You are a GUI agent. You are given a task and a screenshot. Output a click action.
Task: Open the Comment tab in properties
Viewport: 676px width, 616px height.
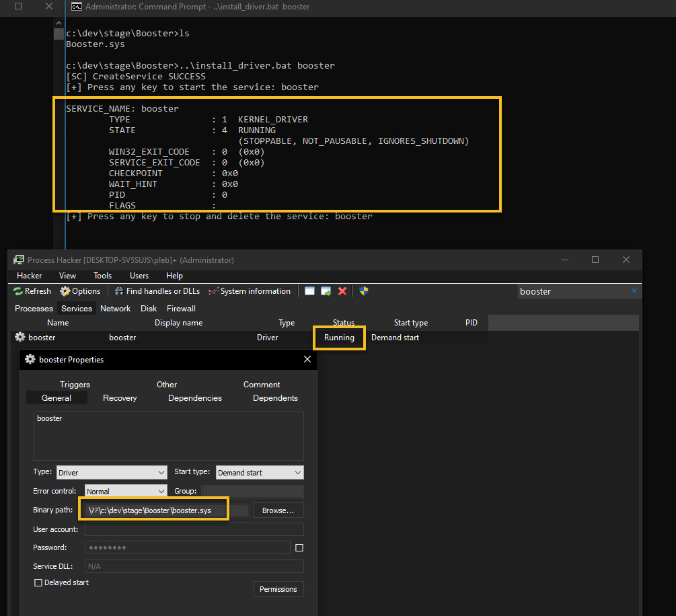click(262, 385)
